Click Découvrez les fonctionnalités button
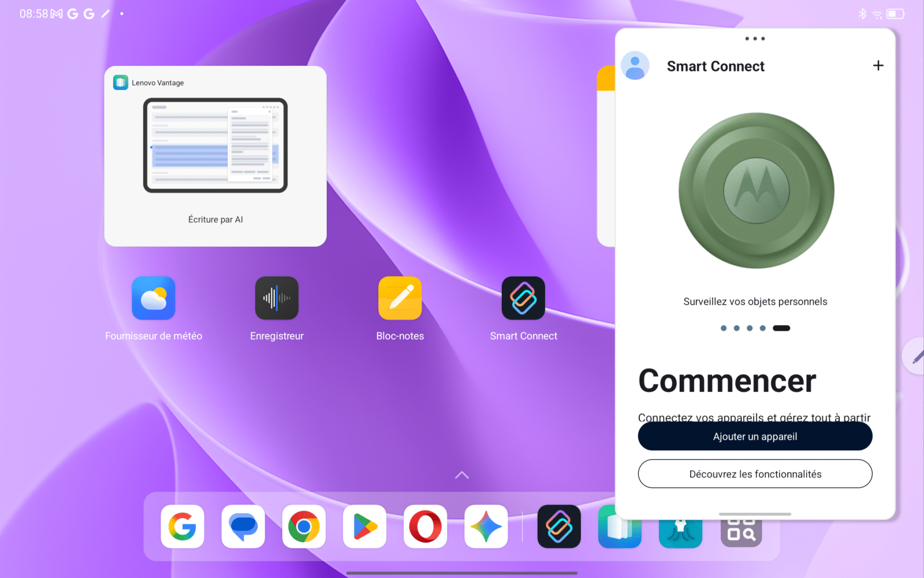Screen dimensions: 924x578 755,474
